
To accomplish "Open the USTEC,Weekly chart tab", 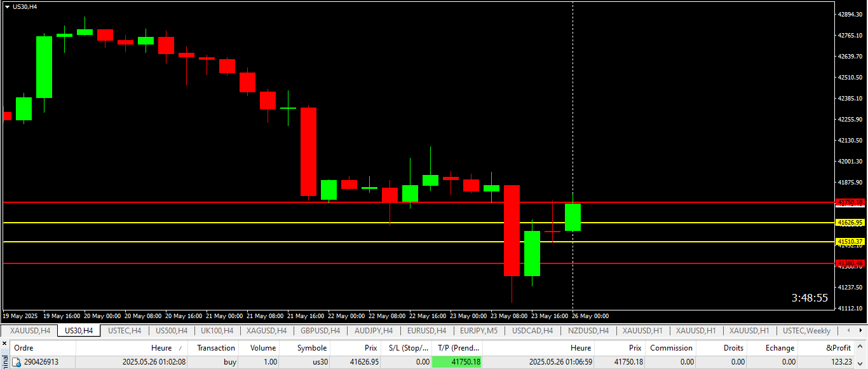I will pos(806,331).
